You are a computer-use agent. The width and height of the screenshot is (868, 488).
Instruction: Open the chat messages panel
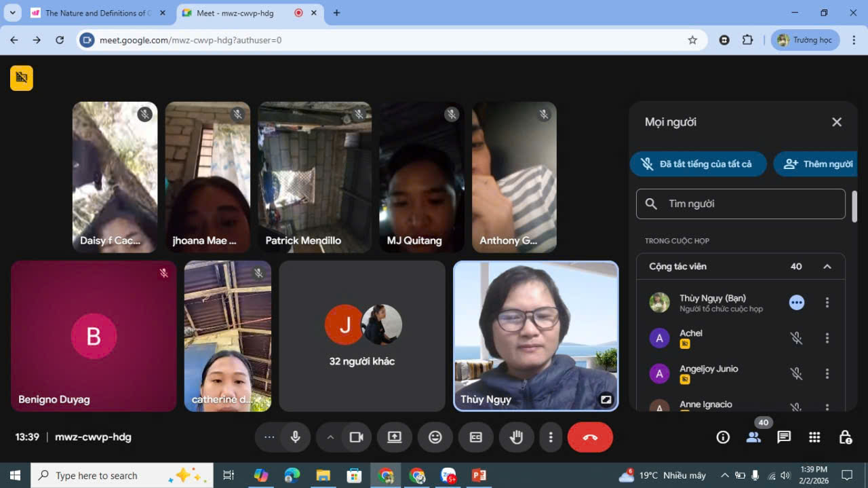(x=784, y=437)
